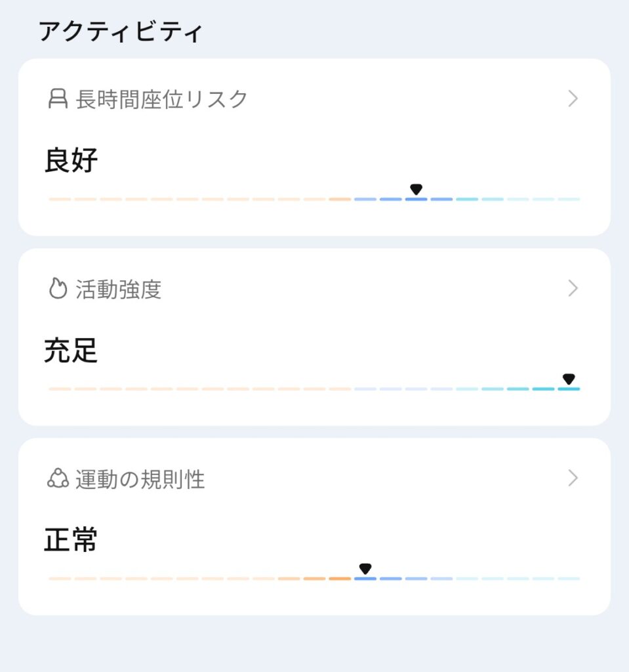Click the 運動の規則性 gauge bar
The height and width of the screenshot is (672, 629).
click(314, 579)
